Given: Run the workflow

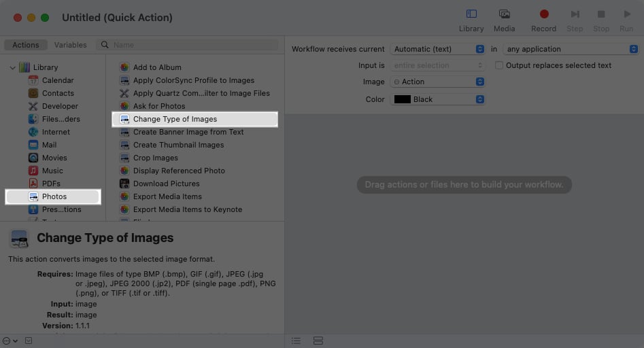Looking at the screenshot, I should [x=626, y=20].
